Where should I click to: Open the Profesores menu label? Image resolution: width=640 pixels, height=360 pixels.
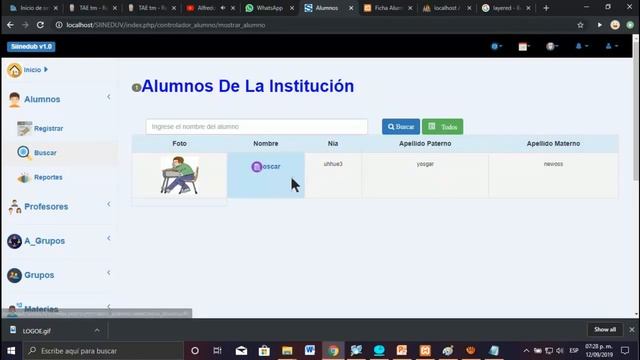pos(46,207)
